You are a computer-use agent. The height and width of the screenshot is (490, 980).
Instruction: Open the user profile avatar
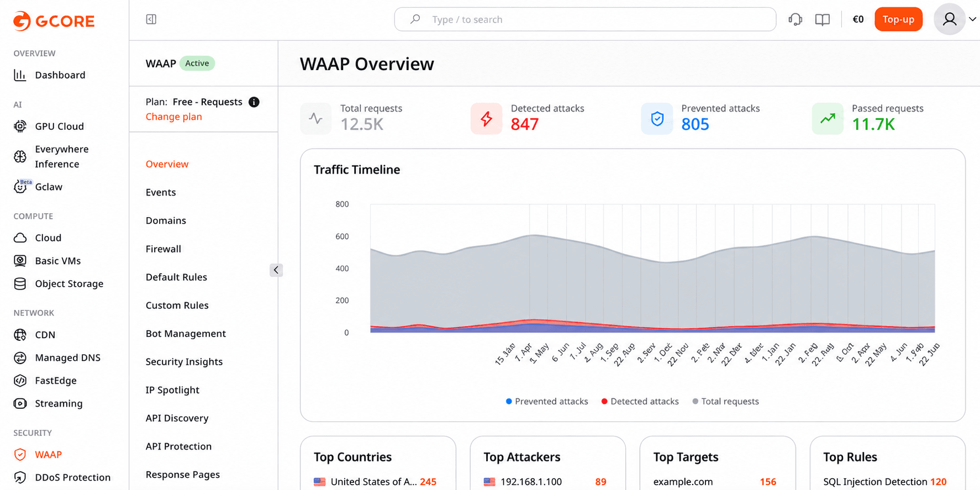pos(950,19)
